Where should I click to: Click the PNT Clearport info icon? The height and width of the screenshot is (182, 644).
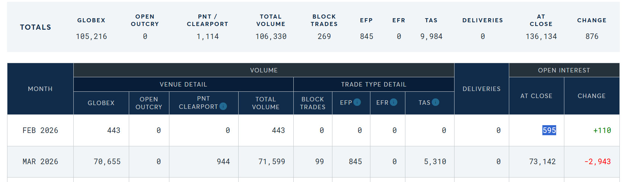223,106
